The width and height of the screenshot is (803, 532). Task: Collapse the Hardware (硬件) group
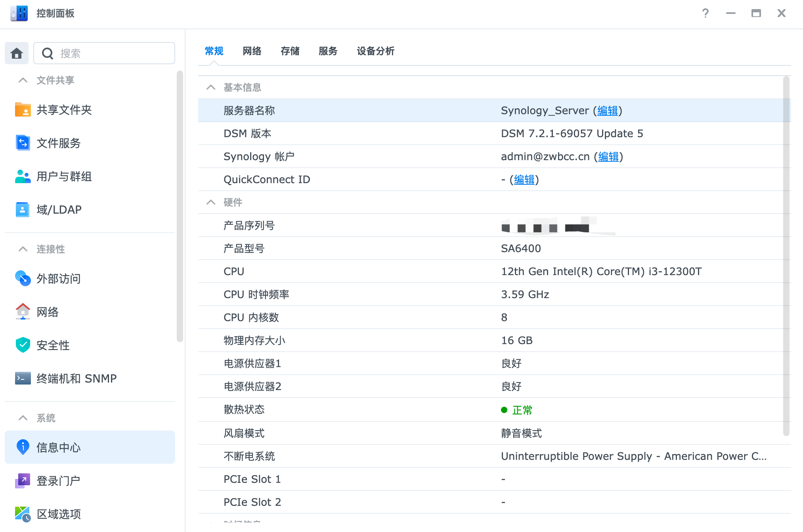pos(211,202)
